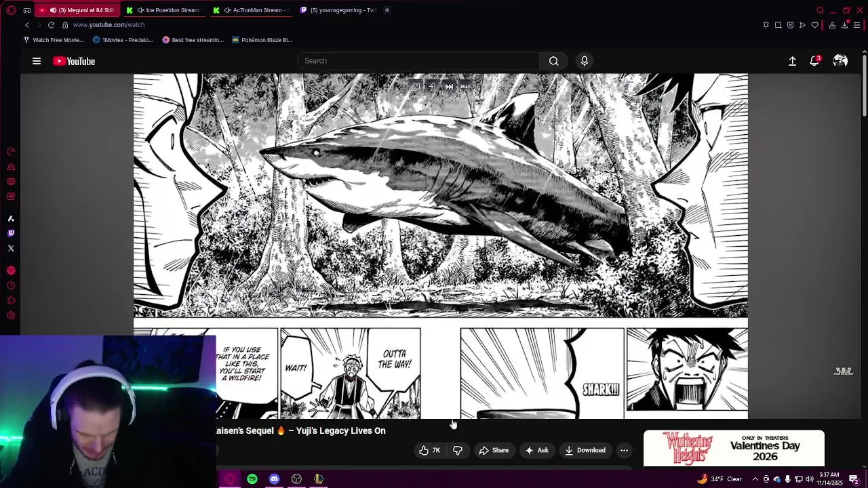
Task: Open Discord from the taskbar
Action: [x=274, y=479]
